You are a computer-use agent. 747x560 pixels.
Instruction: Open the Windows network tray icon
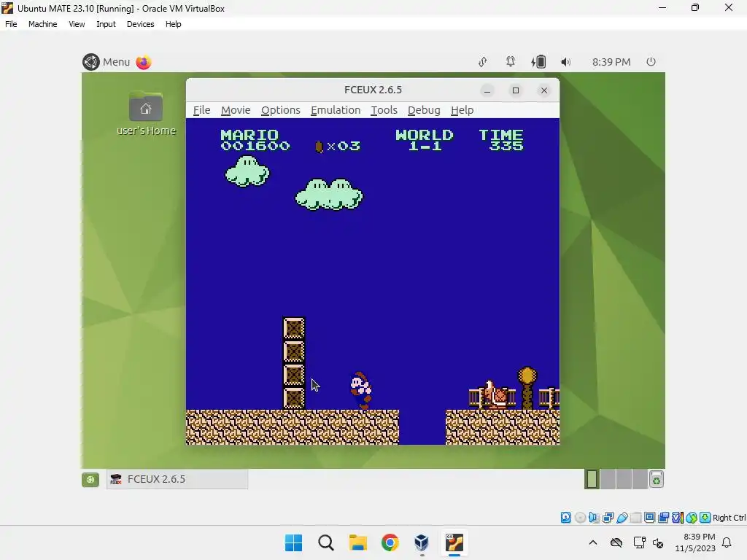[639, 542]
